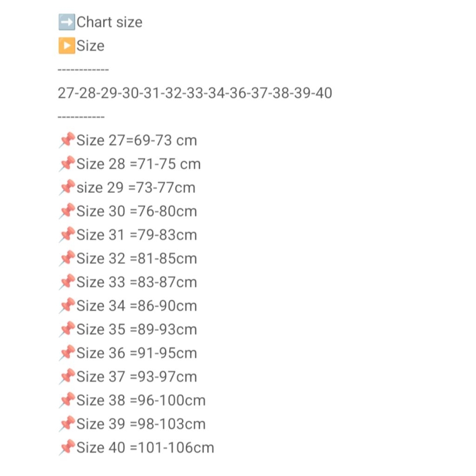Screen dimensions: 476x476
Task: Select the pushpin icon before Size 33
Action: [x=67, y=282]
